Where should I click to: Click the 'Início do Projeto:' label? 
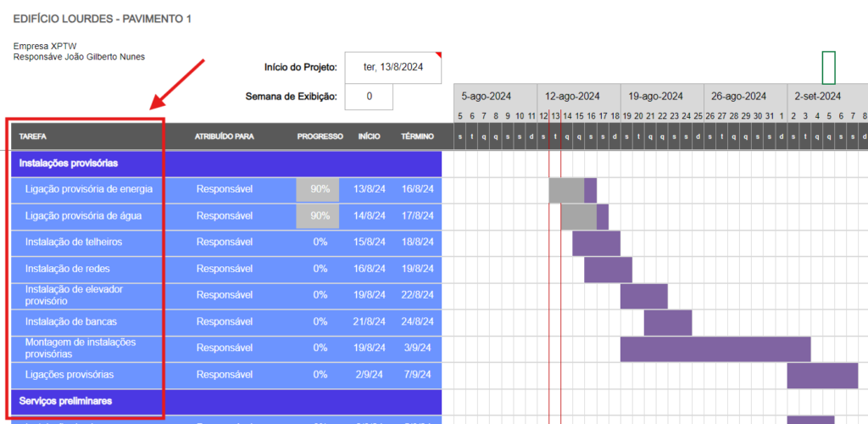[301, 68]
